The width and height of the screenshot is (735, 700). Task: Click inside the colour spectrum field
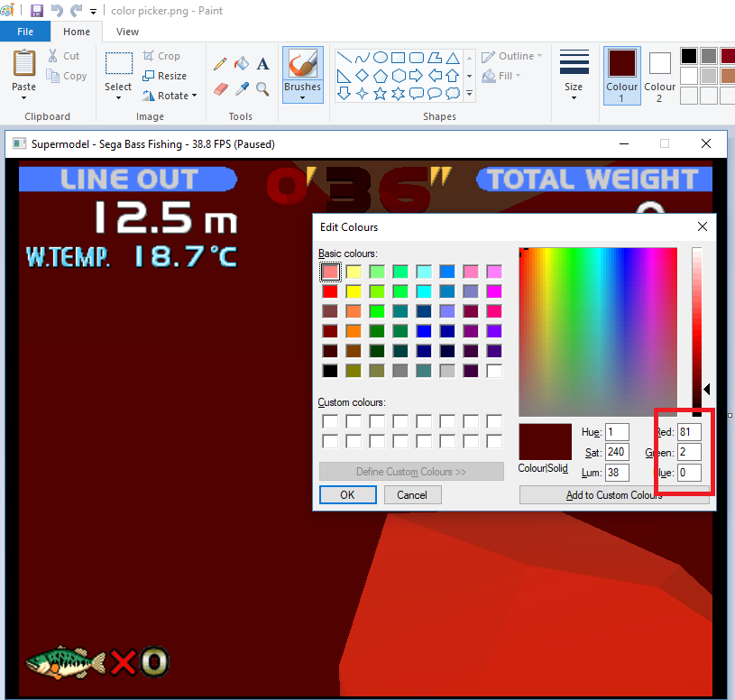pos(598,331)
